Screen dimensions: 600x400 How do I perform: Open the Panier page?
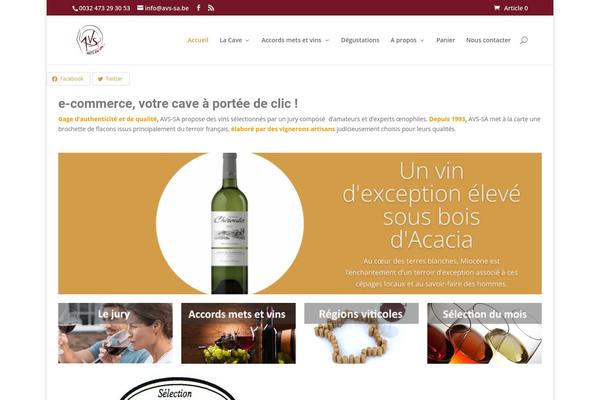pyautogui.click(x=445, y=40)
